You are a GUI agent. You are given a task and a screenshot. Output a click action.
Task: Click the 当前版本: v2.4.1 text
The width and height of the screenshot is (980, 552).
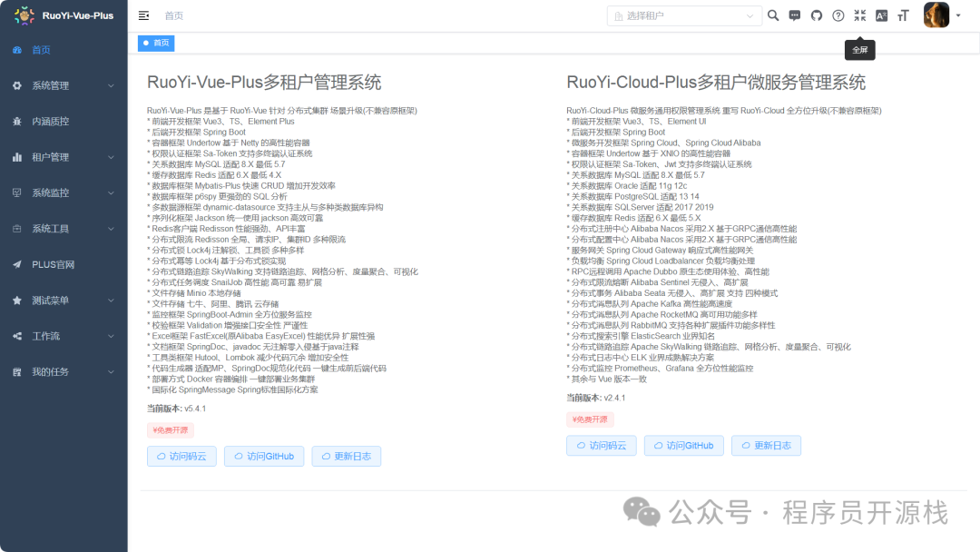[595, 399]
